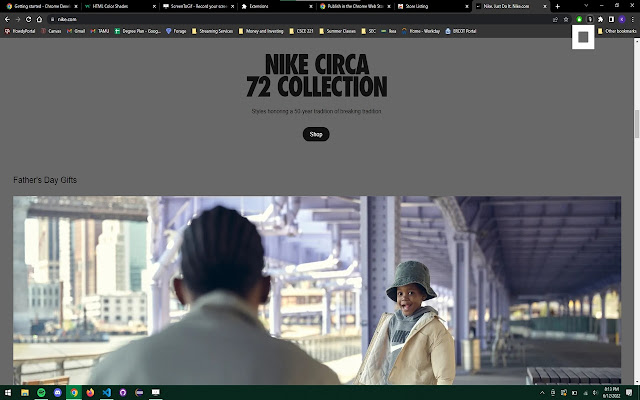Viewport: 640px width, 400px height.
Task: Share this page using the share icon
Action: tap(555, 19)
